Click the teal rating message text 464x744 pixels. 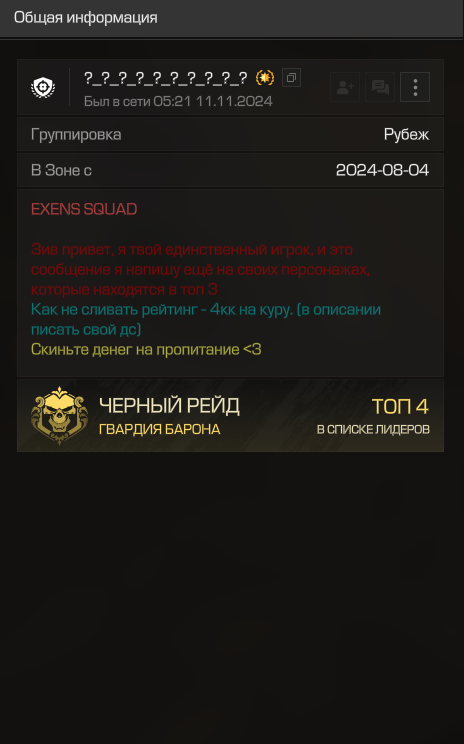click(206, 319)
